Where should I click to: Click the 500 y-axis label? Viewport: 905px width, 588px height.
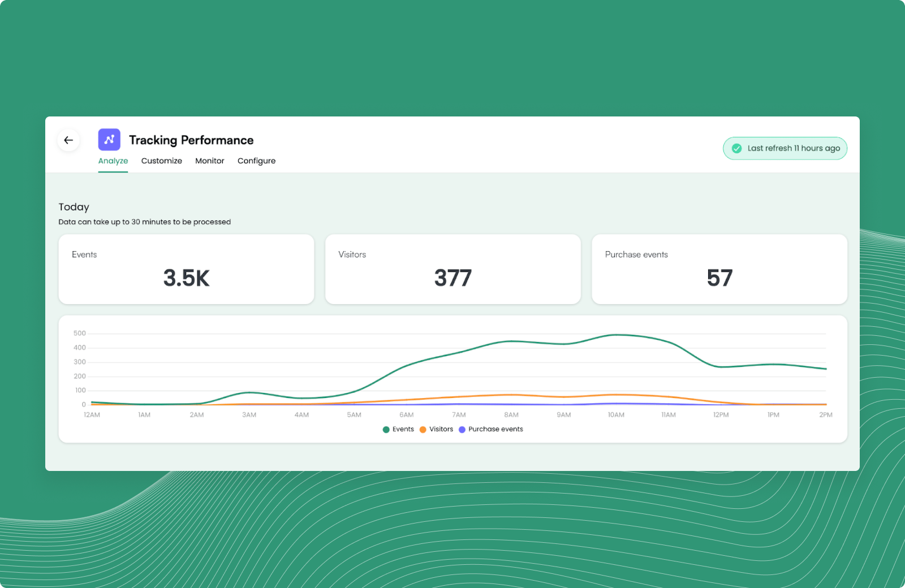tap(80, 334)
